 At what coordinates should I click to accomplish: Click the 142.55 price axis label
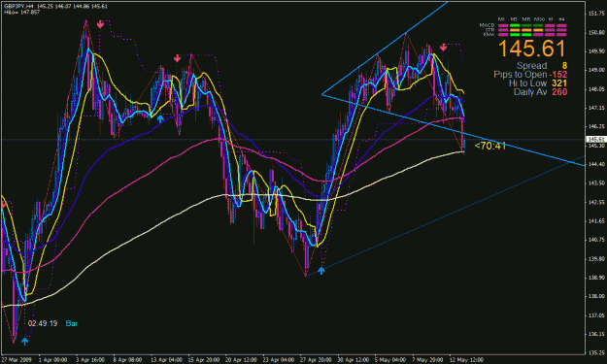[597, 202]
